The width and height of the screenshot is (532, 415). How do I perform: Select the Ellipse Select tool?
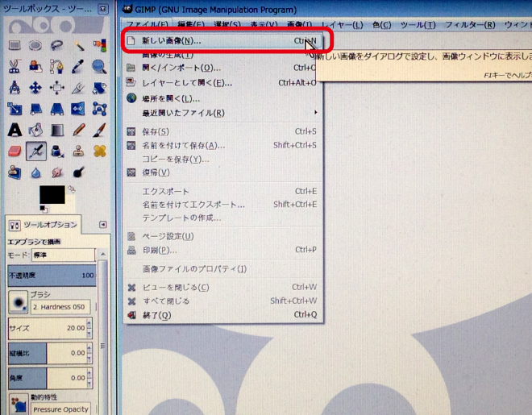(x=35, y=45)
